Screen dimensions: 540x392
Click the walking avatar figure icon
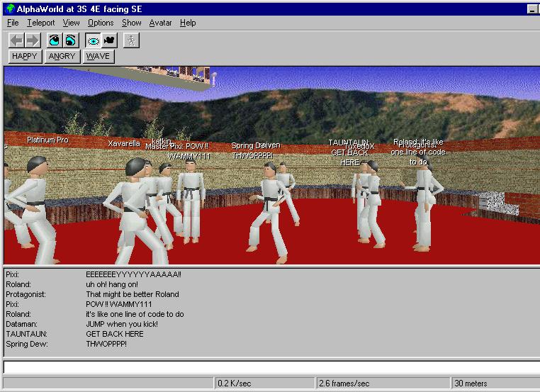[131, 40]
